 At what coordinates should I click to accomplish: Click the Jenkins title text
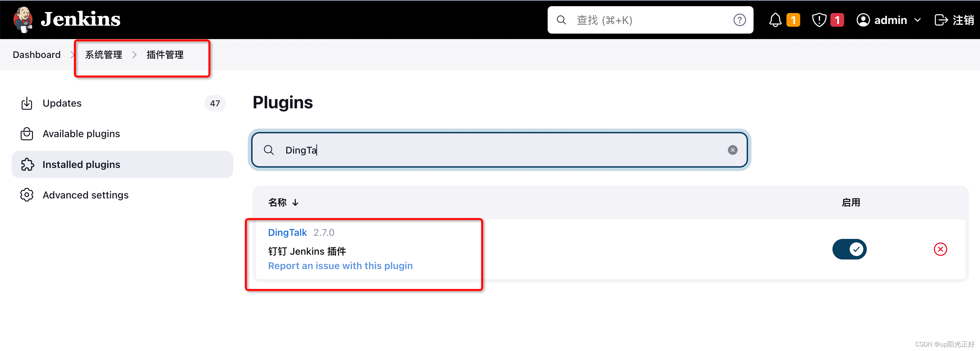pos(81,20)
